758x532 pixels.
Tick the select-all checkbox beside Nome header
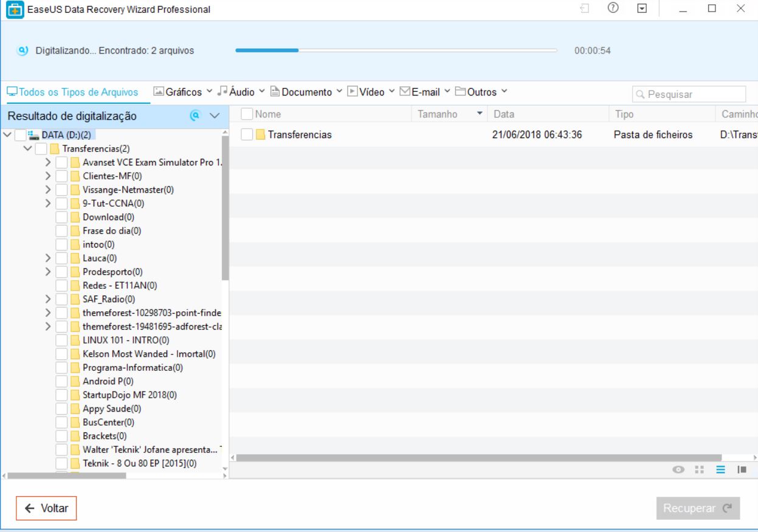point(247,114)
